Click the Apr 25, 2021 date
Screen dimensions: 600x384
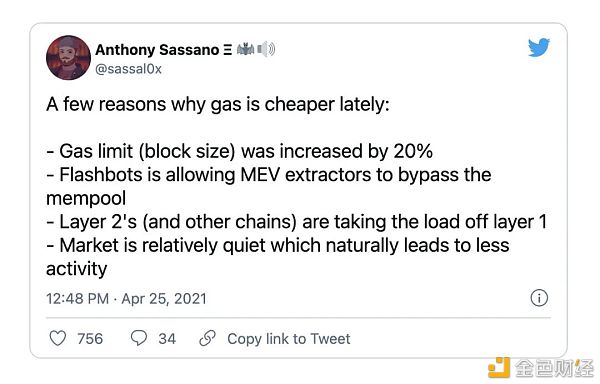pos(164,298)
